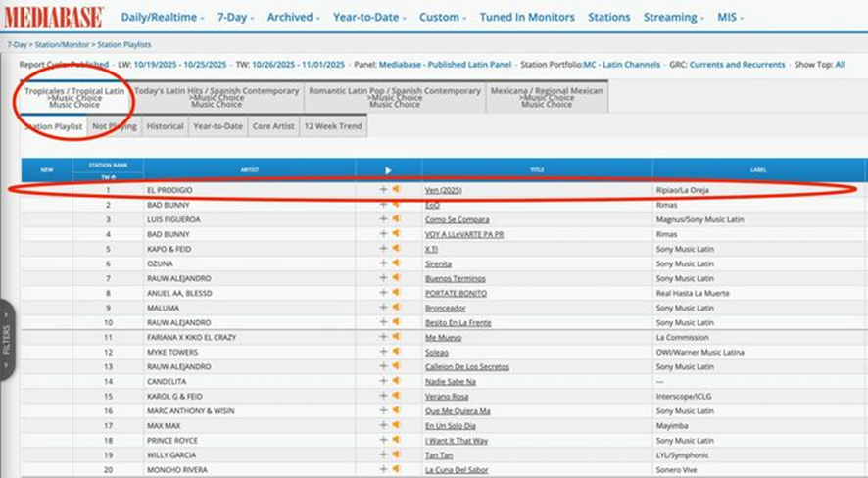
Task: Click plus icon for Prince Royce row
Action: coord(383,441)
